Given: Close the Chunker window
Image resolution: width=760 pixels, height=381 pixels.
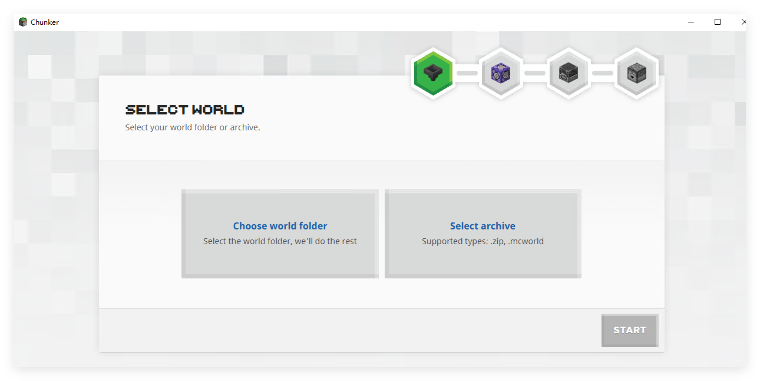Looking at the screenshot, I should click(x=743, y=22).
